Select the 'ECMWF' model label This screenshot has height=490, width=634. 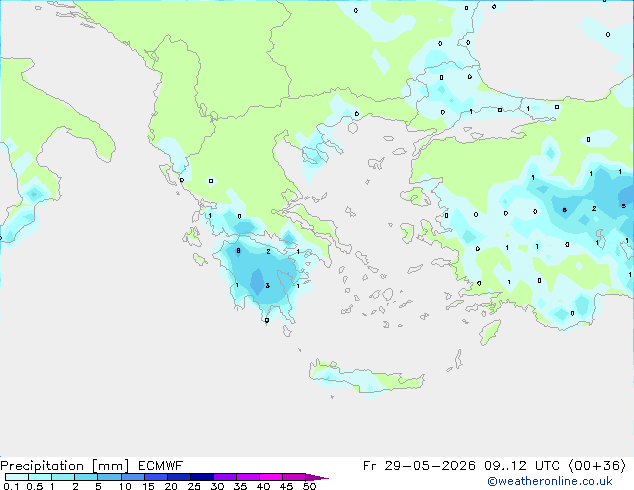(x=161, y=466)
